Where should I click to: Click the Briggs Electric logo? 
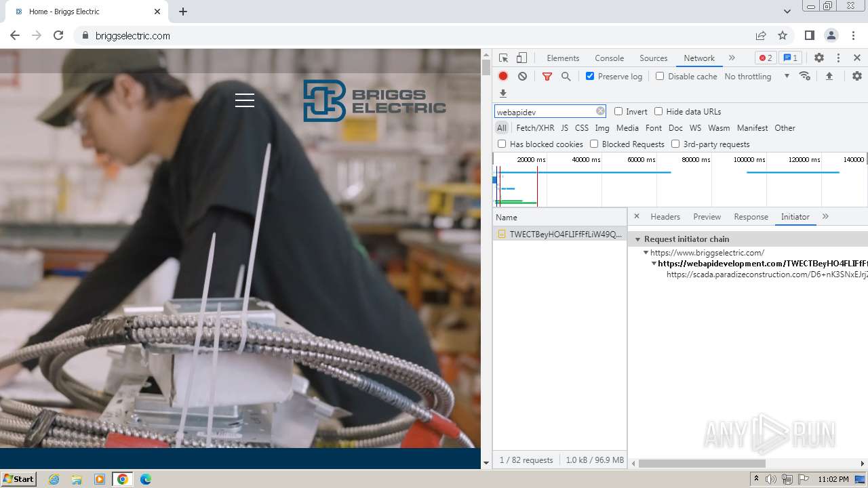pos(374,101)
